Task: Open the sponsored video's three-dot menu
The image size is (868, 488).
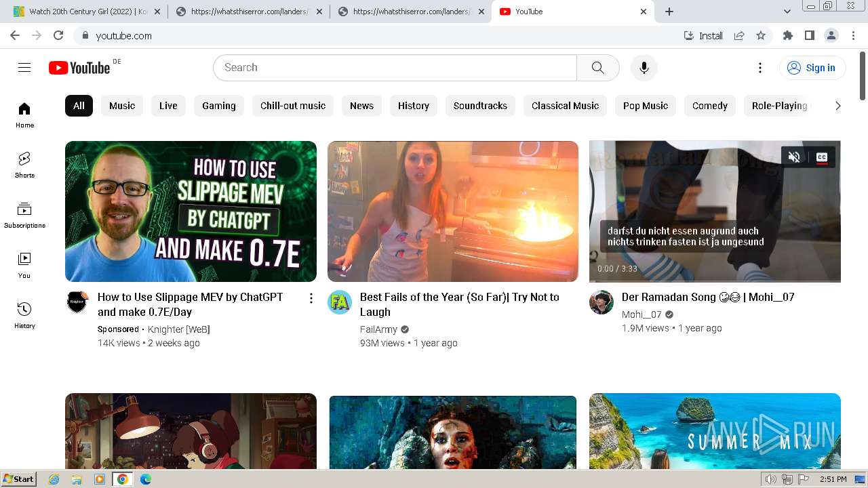Action: (x=311, y=298)
